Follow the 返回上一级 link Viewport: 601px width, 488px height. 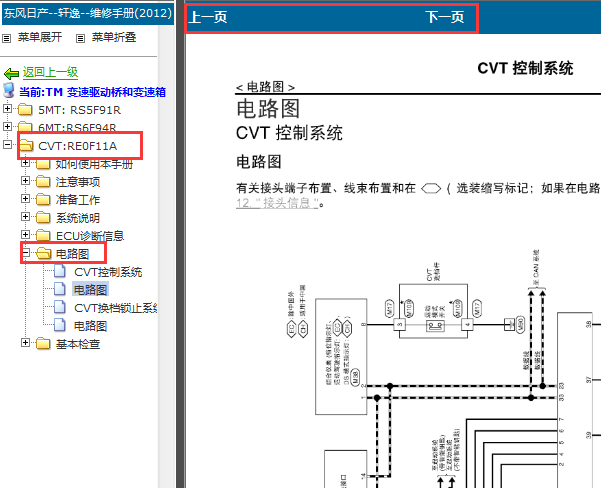tap(50, 72)
